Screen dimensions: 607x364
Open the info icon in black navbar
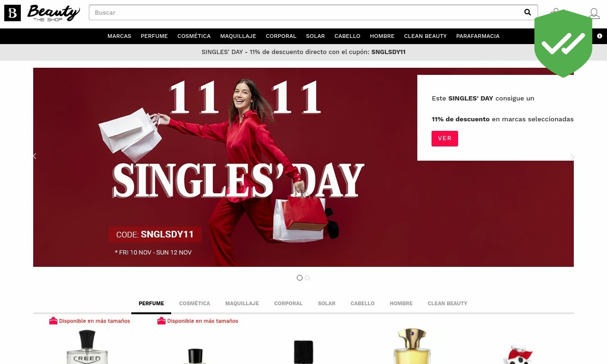tap(599, 36)
